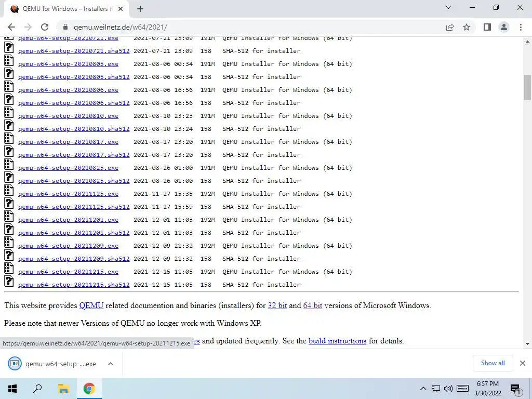Download qemu-w64-setup-20211209.exe

coord(68,246)
